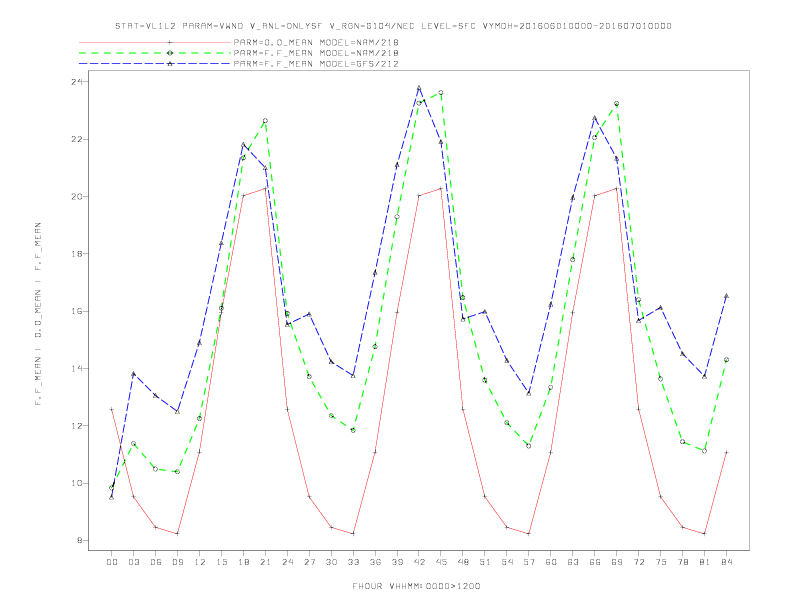Click x-axis tick label 45
The image size is (792, 612).
441,562
